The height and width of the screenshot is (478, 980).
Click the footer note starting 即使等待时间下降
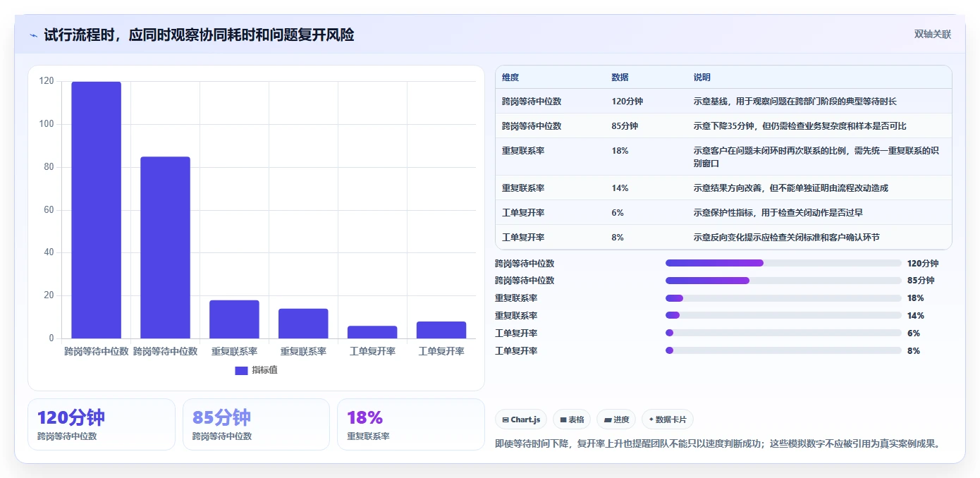coord(719,443)
